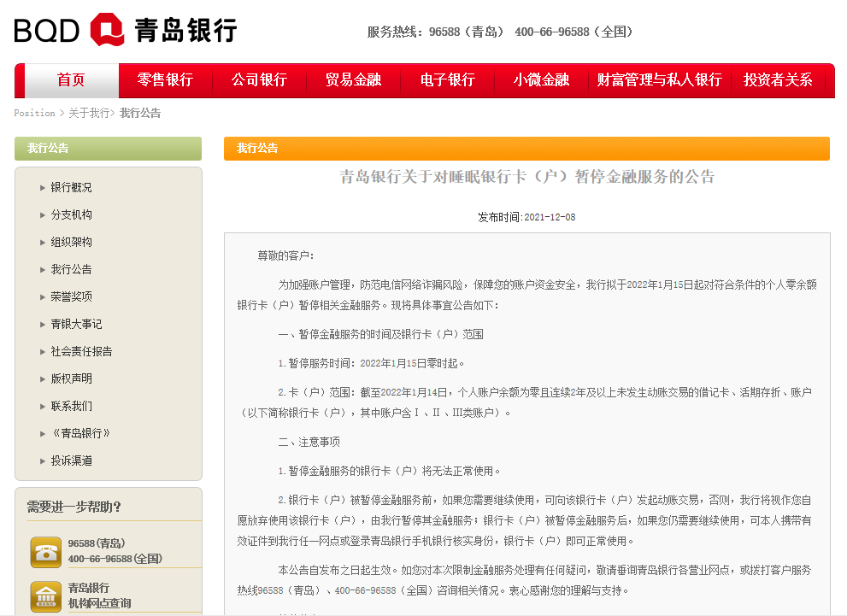847x616 pixels.
Task: Open 青银大事记 in the sidebar
Action: click(76, 324)
